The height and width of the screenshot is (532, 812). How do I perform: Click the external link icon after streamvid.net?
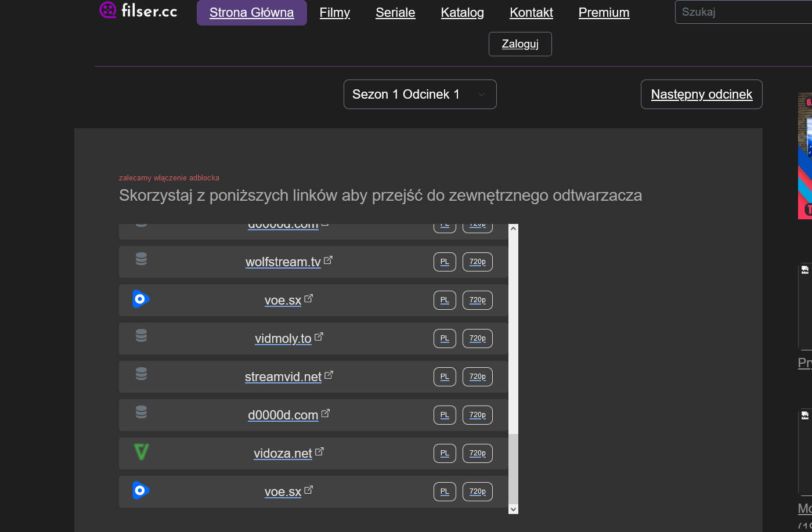coord(329,375)
